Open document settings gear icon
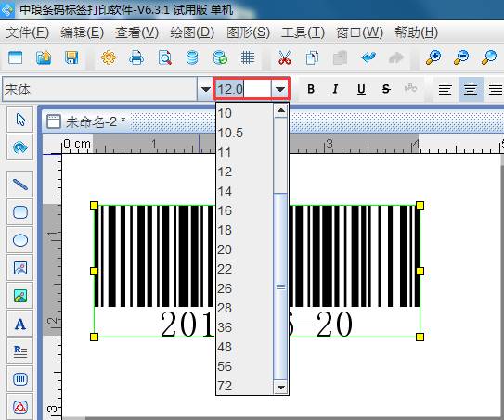Screen dimensions: 504x420 tap(109, 58)
